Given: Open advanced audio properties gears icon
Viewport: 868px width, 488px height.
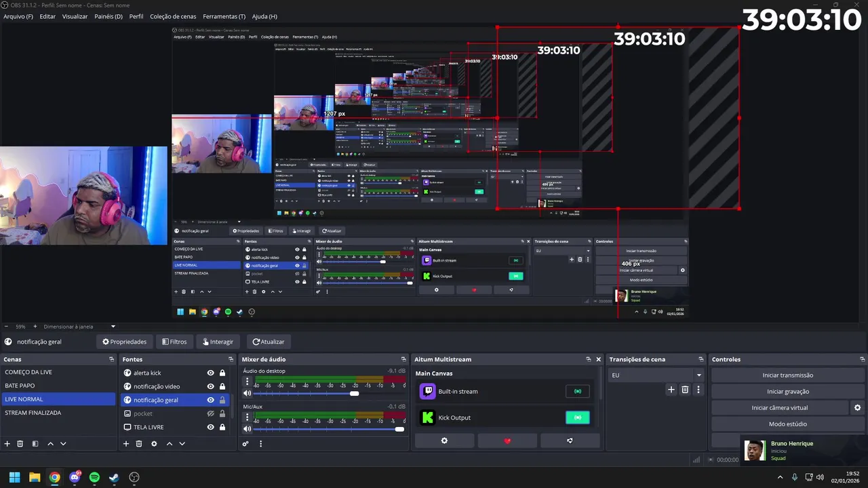Looking at the screenshot, I should pos(245,444).
